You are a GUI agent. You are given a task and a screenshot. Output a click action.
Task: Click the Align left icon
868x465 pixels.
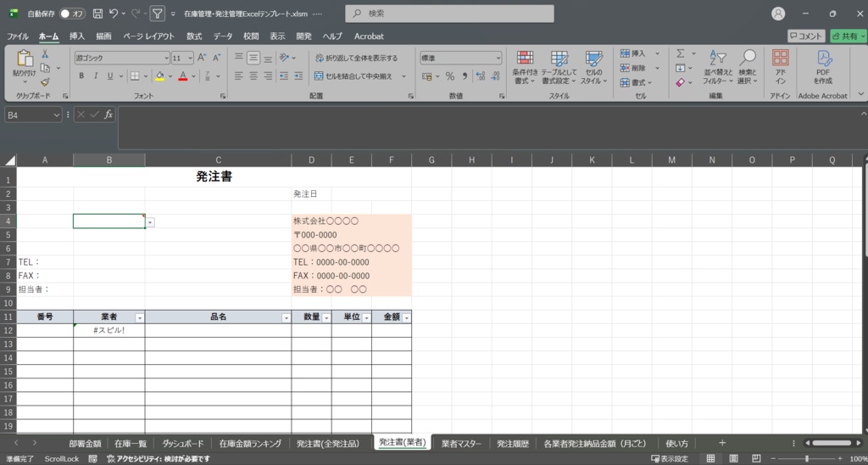pyautogui.click(x=238, y=76)
